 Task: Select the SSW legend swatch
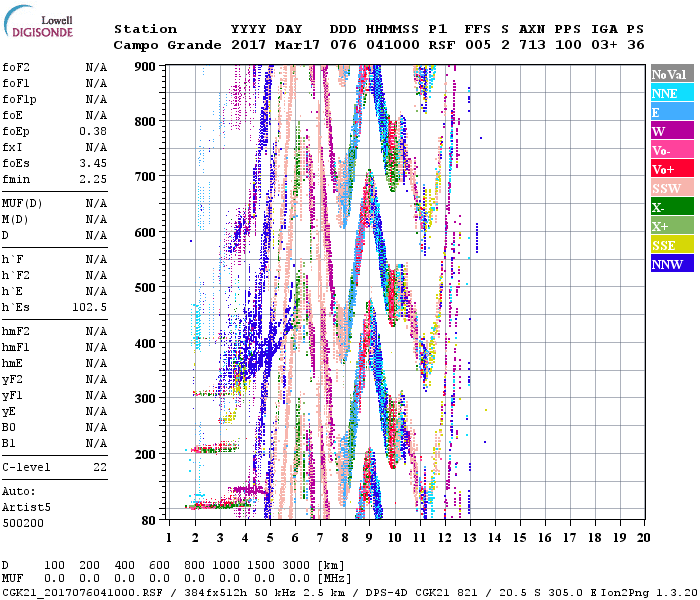point(672,188)
